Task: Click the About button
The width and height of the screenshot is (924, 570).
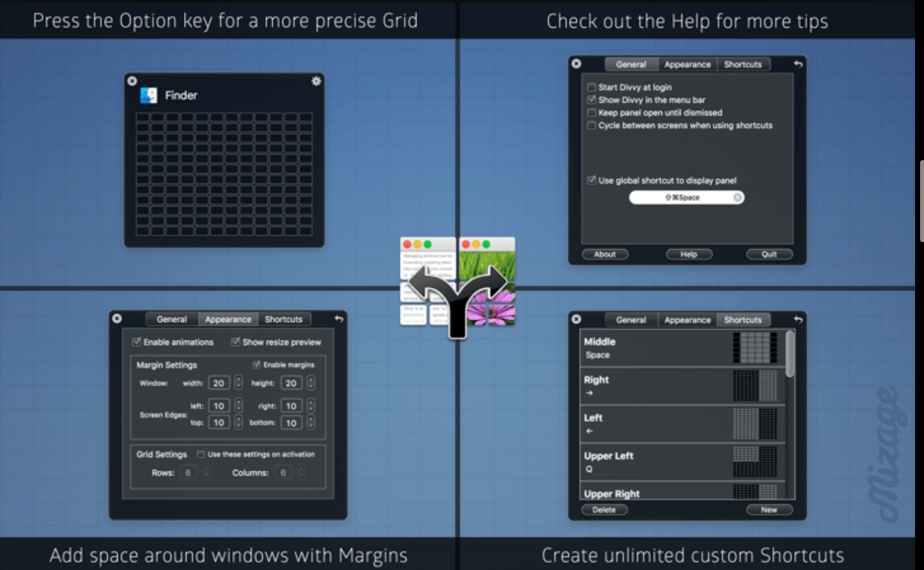Action: (x=605, y=254)
